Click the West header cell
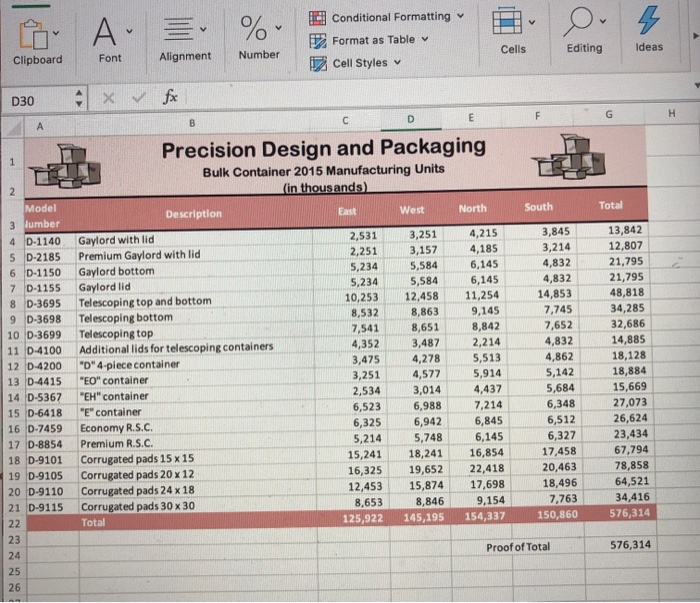This screenshot has width=700, height=603. click(x=412, y=210)
